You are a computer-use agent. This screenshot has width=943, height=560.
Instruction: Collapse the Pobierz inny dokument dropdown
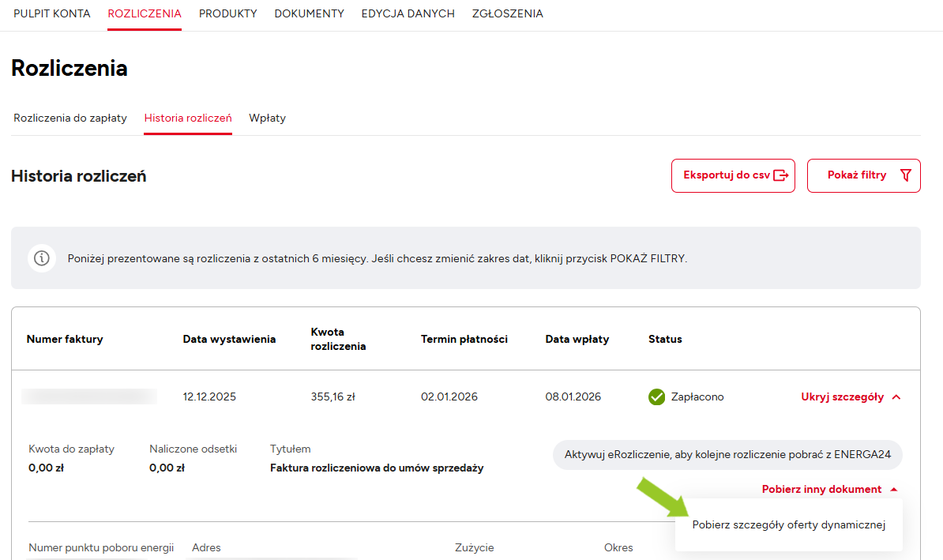(x=893, y=490)
